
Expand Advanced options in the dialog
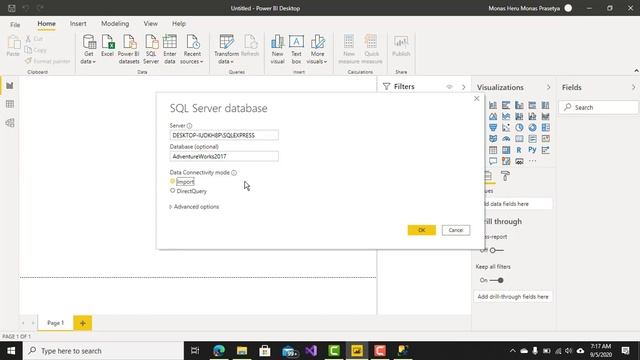point(194,207)
